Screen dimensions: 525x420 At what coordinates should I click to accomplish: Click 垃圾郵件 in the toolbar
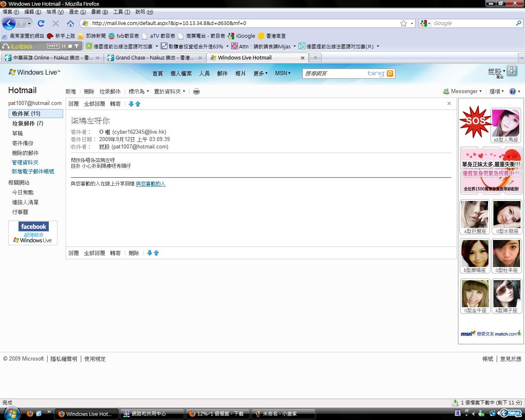(110, 91)
